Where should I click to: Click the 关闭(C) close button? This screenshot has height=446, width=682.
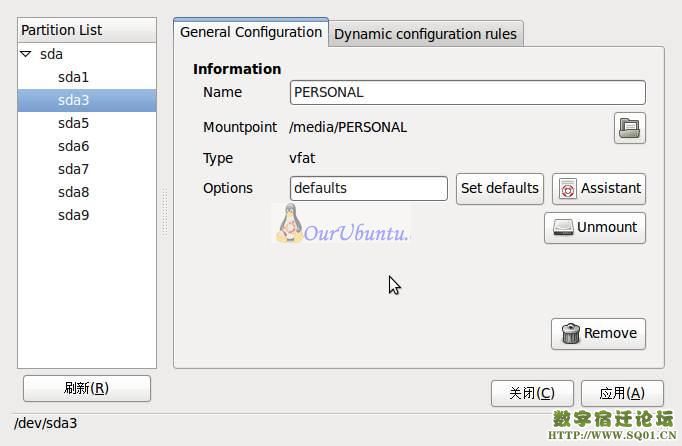532,393
